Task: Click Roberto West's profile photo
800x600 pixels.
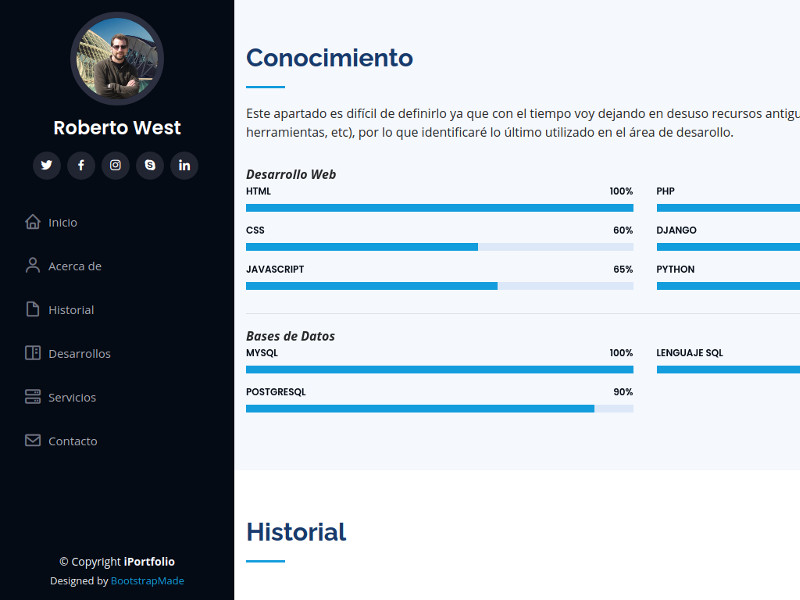Action: coord(117,58)
